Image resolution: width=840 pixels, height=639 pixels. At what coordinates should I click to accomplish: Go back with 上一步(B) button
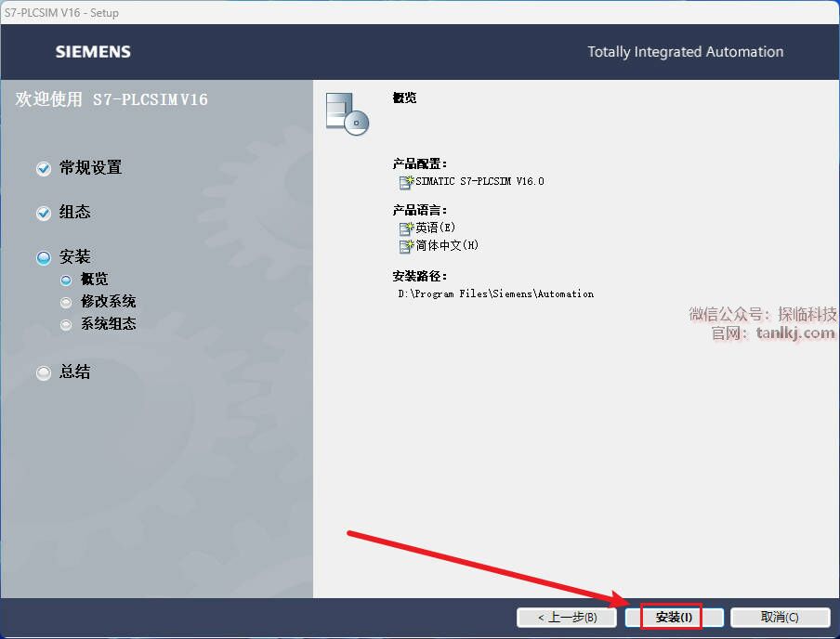coord(568,617)
